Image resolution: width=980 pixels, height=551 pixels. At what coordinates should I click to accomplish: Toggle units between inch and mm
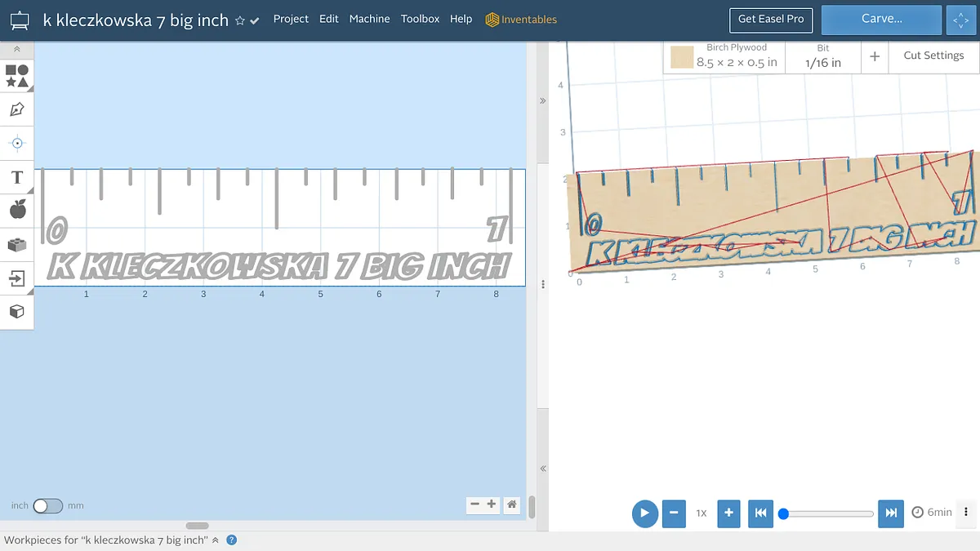click(47, 506)
